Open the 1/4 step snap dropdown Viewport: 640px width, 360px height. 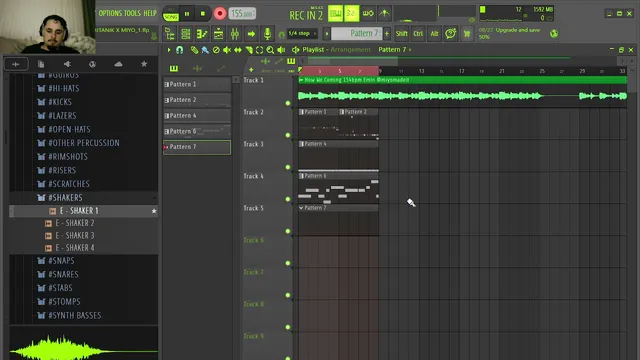(x=302, y=33)
